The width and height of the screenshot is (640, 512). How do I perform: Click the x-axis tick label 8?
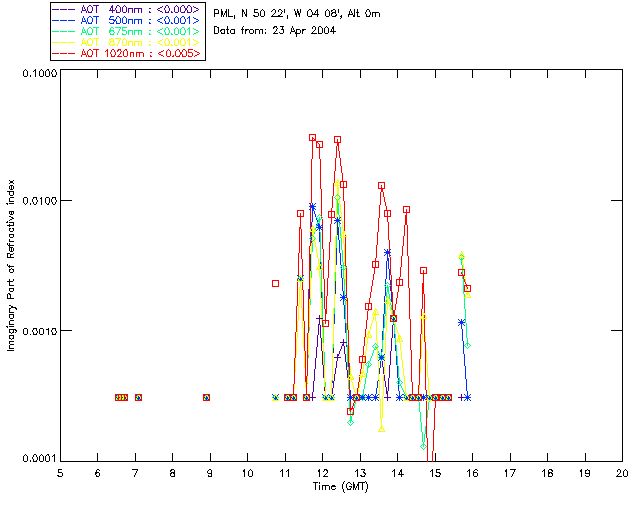[172, 473]
